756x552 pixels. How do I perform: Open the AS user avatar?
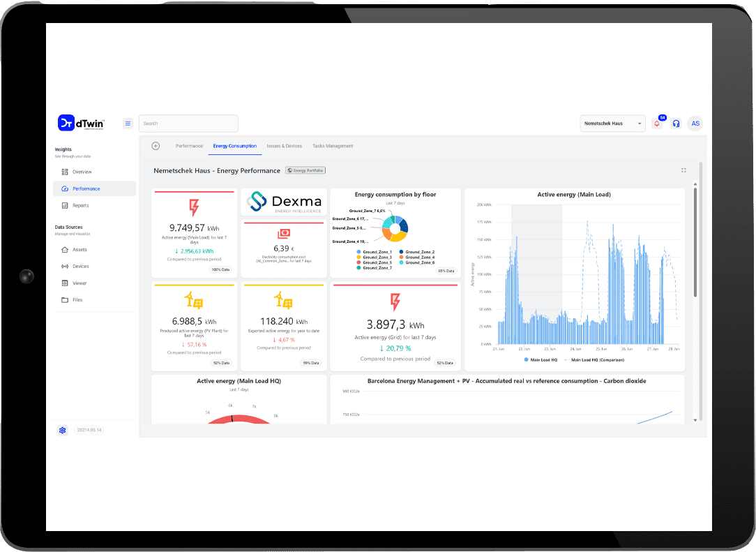point(695,124)
